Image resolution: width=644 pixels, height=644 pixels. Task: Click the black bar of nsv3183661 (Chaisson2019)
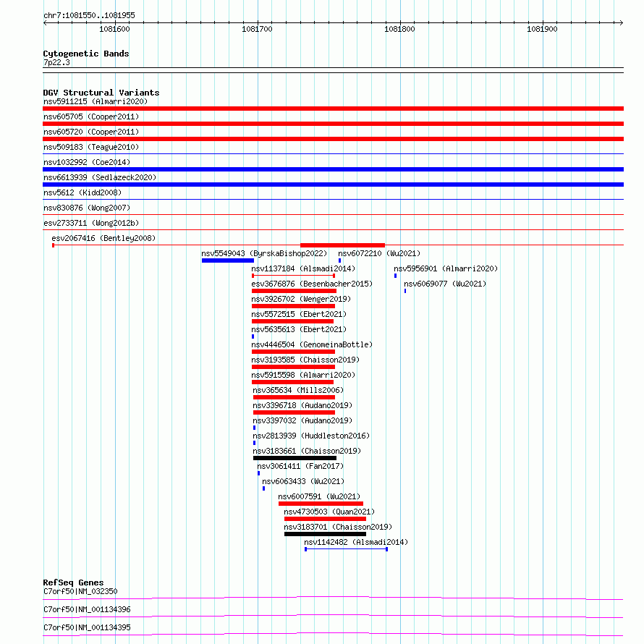pyautogui.click(x=295, y=458)
